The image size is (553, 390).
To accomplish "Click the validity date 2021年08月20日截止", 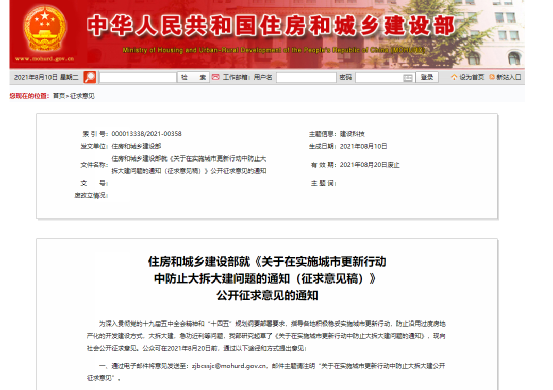I will [x=370, y=165].
